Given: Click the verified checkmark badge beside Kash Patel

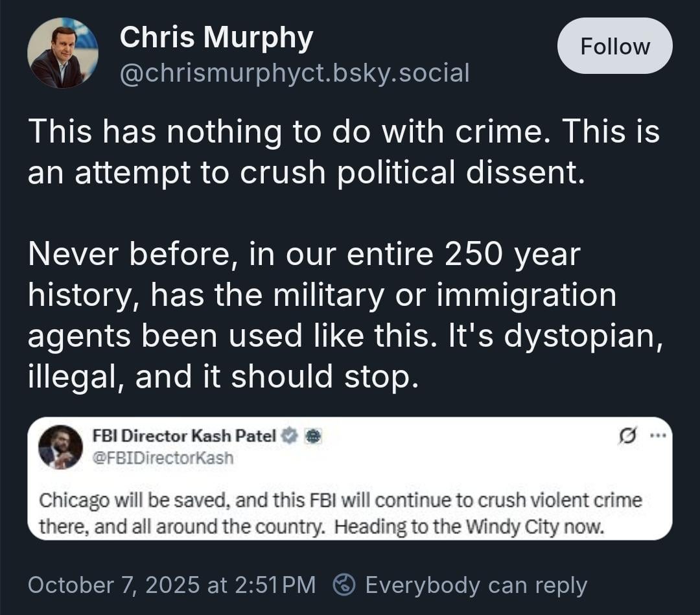Looking at the screenshot, I should click(290, 437).
